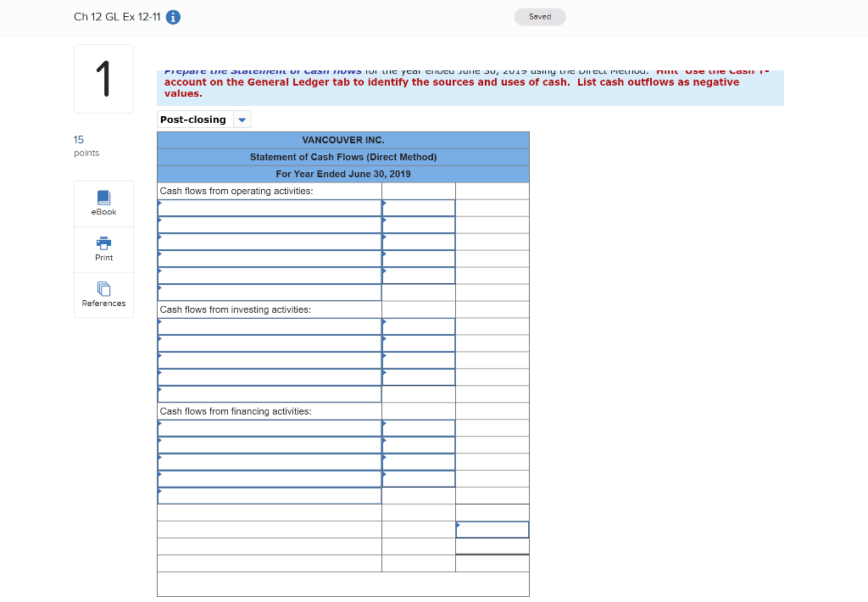Select third operating activities description cell

coord(270,242)
